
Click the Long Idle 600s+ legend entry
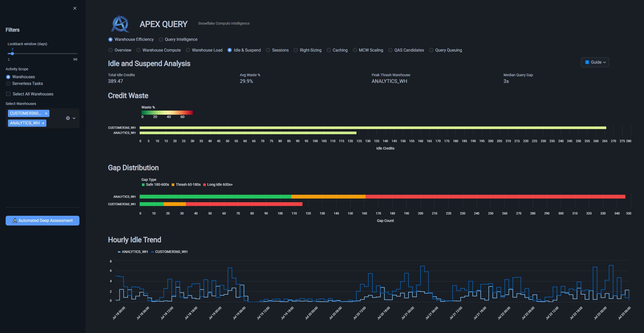click(x=218, y=185)
